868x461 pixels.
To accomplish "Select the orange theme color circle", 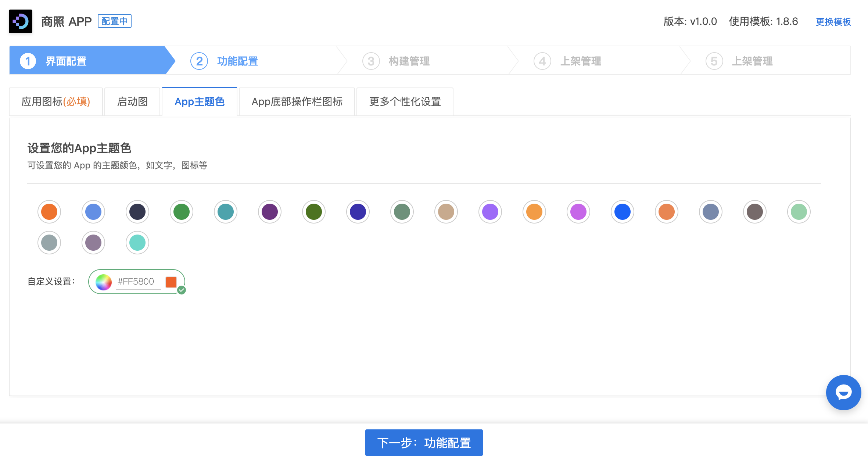I will tap(49, 212).
